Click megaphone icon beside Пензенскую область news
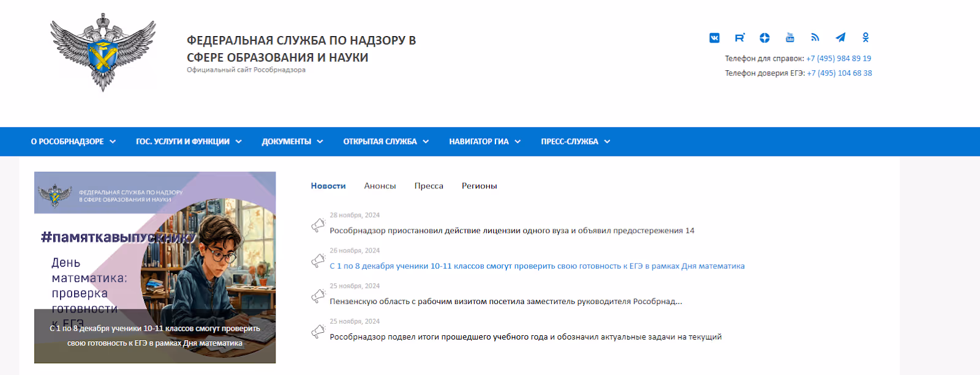 (x=318, y=296)
